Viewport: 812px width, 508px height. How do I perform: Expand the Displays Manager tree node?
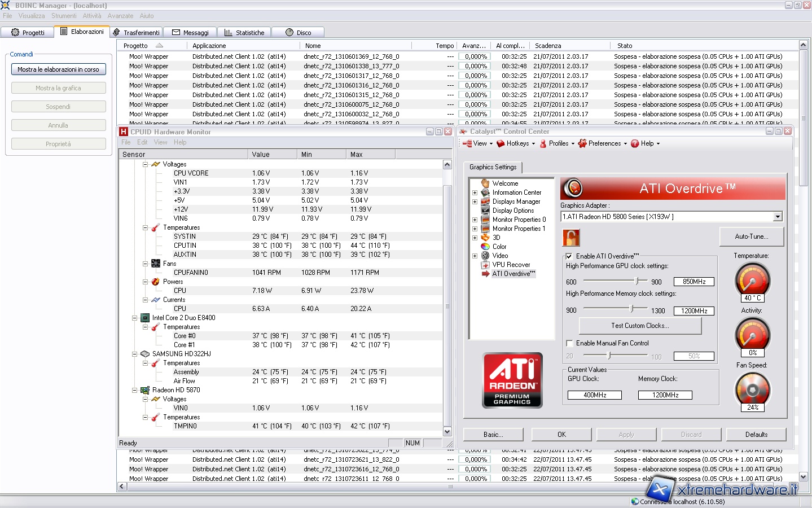[475, 202]
